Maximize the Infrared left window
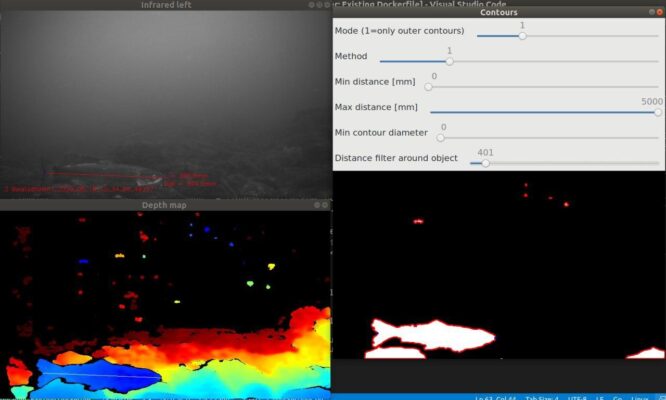This screenshot has height=400, width=666. pyautogui.click(x=319, y=5)
